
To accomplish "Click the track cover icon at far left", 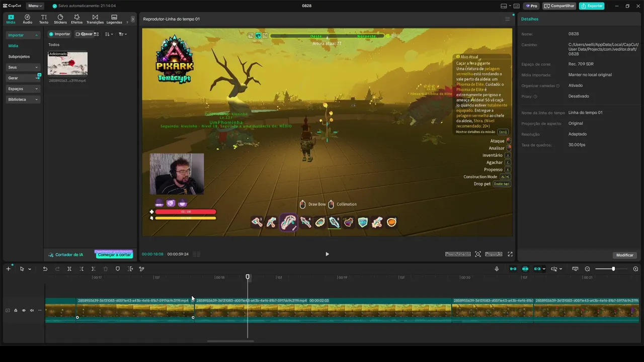I will 8,310.
